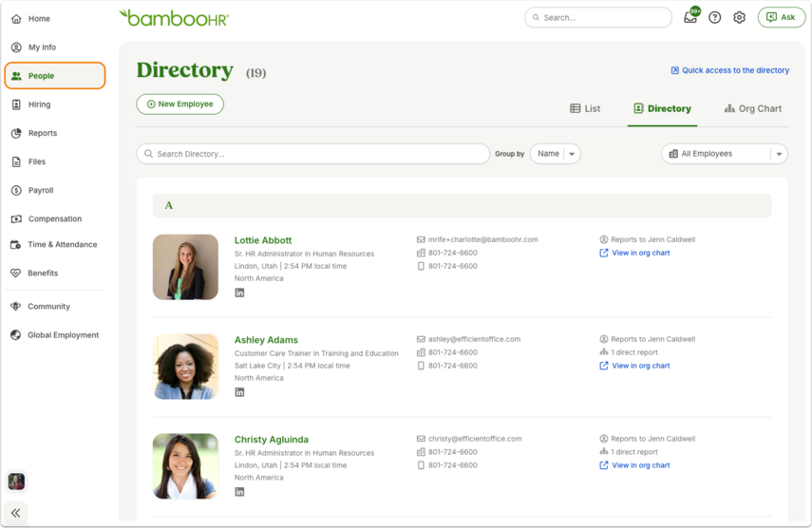Click the Ask button
812x528 pixels.
pos(782,17)
